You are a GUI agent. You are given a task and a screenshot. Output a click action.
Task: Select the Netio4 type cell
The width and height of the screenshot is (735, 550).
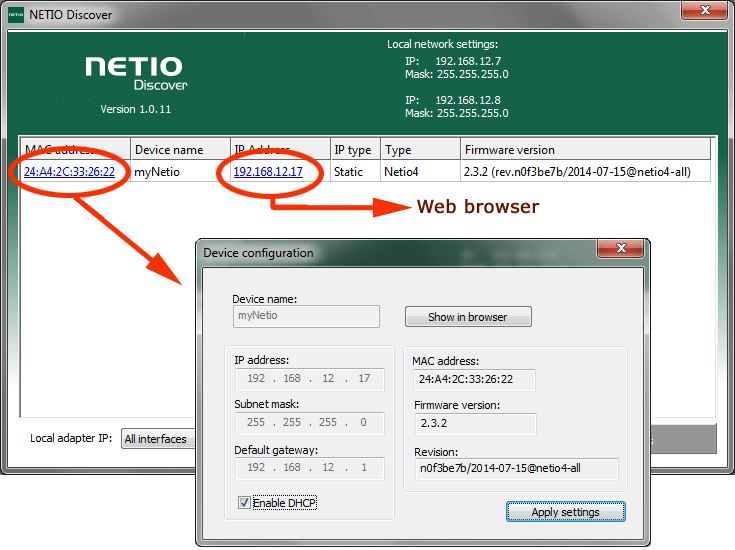pos(420,172)
